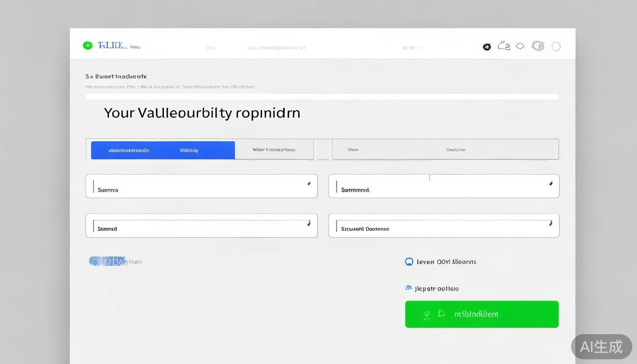Click the outlined speech-bubble icon in header
The width and height of the screenshot is (637, 364).
point(520,46)
